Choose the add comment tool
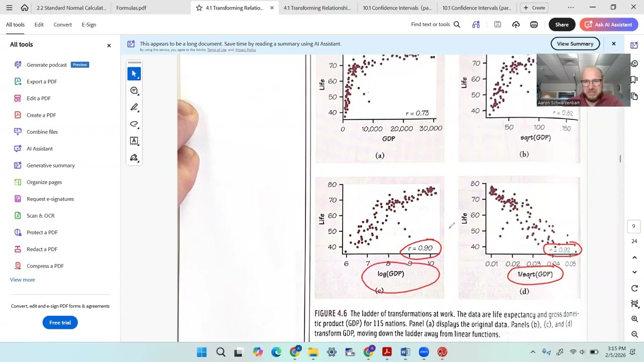This screenshot has height=362, width=644. pyautogui.click(x=134, y=90)
